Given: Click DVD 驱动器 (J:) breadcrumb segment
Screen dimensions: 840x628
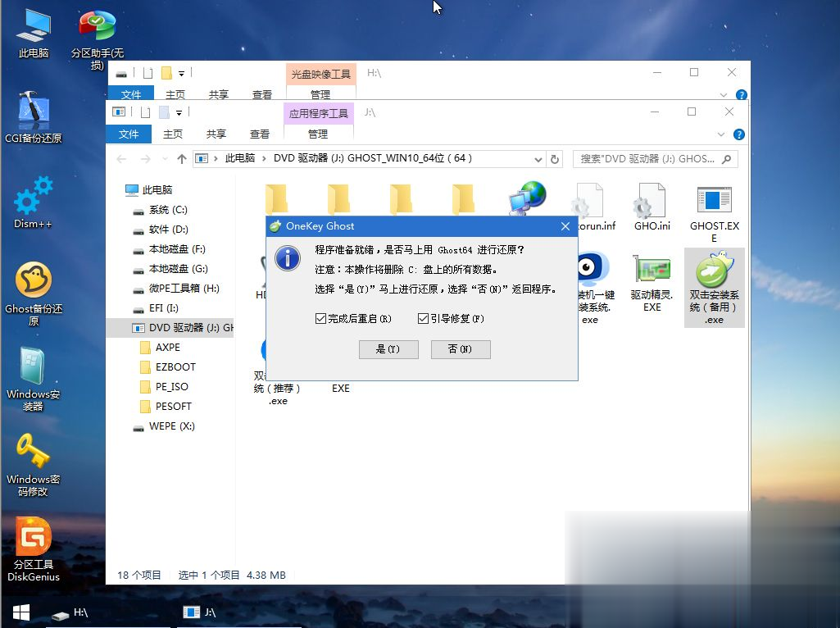Looking at the screenshot, I should [373, 158].
